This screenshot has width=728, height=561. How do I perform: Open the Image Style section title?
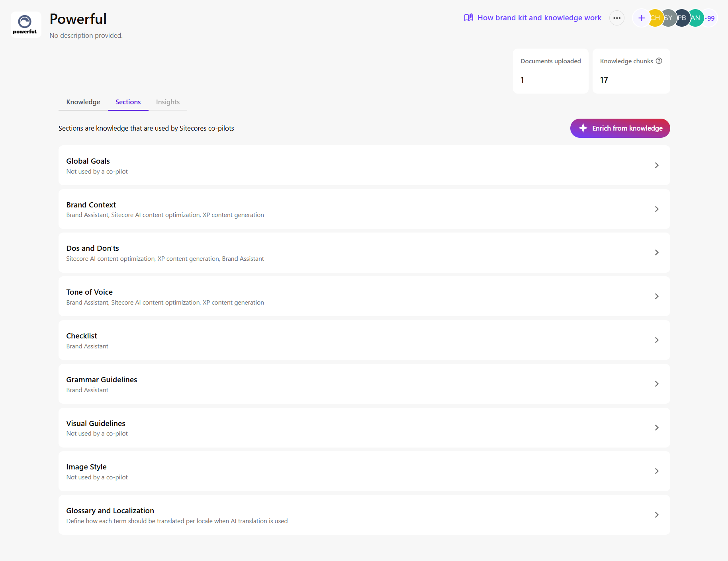(86, 467)
